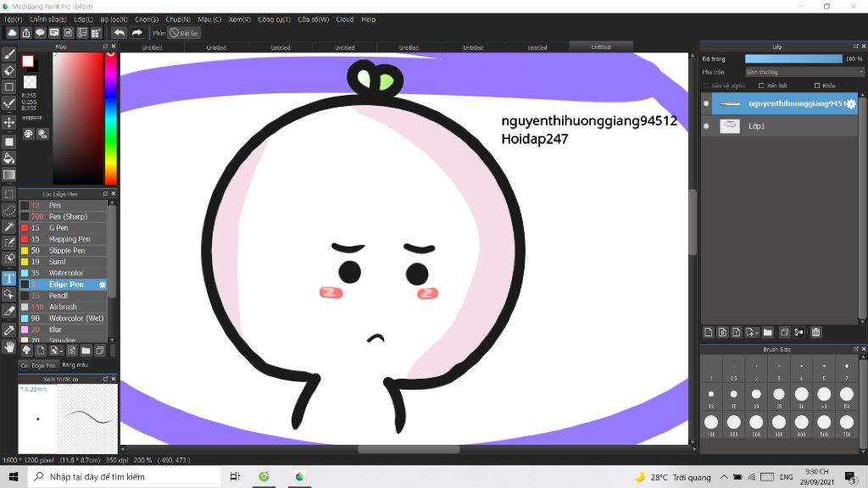This screenshot has height=488, width=868.
Task: Open the Chỉnh sửa(E) menu
Action: click(48, 19)
